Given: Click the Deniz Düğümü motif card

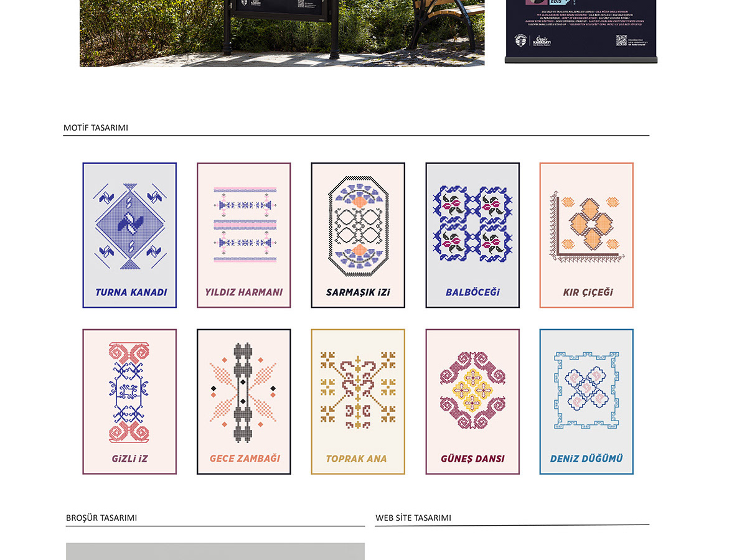Looking at the screenshot, I should [x=586, y=402].
